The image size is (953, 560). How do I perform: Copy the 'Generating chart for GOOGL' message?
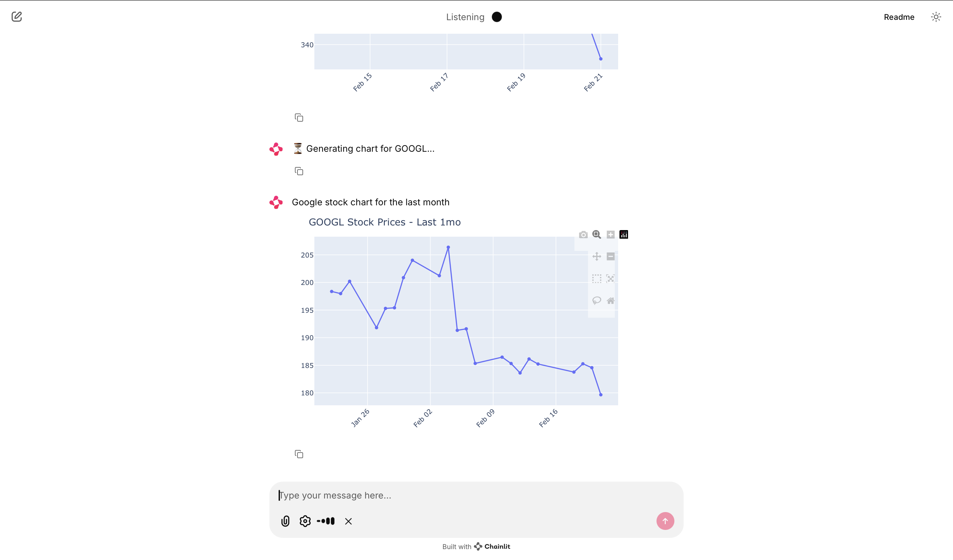(299, 171)
